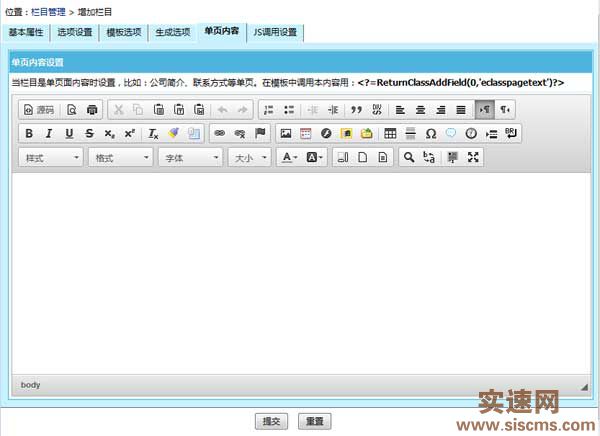Open the 样式 styles dropdown
The width and height of the screenshot is (600, 436).
pos(51,157)
